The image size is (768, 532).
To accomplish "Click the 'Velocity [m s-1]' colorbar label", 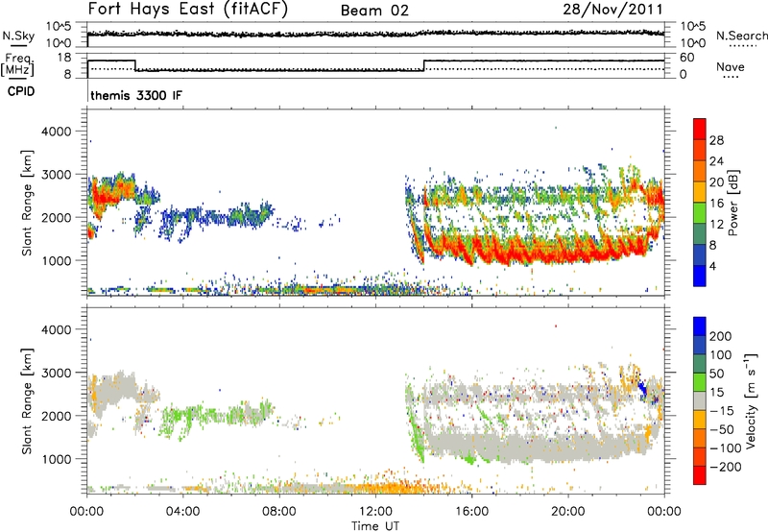I will tap(751, 400).
